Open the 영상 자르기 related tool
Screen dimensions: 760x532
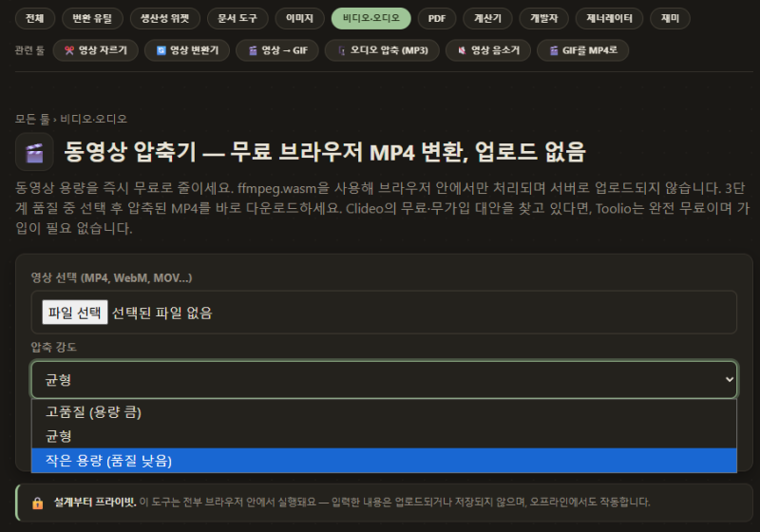click(x=96, y=50)
